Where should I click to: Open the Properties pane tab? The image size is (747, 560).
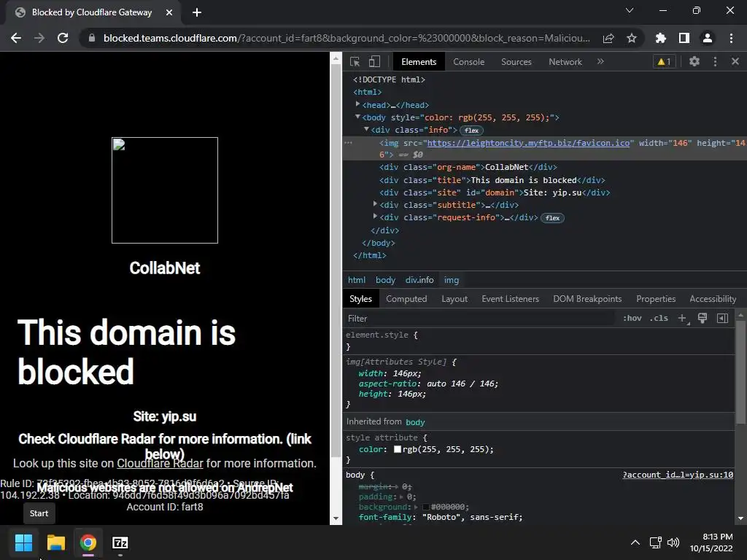(656, 299)
